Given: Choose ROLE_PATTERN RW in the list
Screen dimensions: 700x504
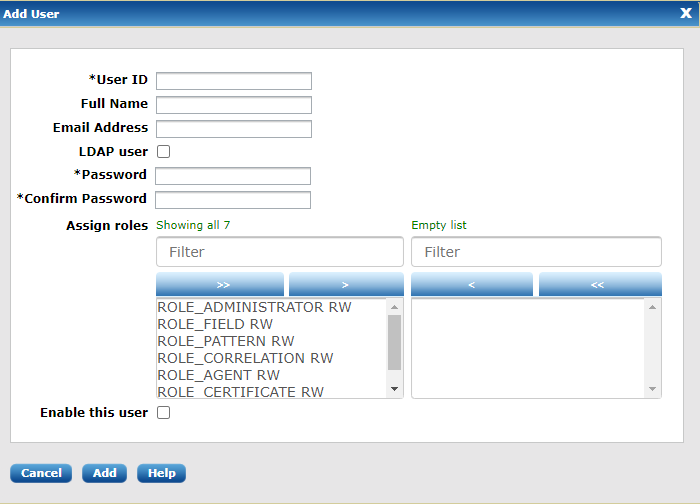Looking at the screenshot, I should [226, 341].
